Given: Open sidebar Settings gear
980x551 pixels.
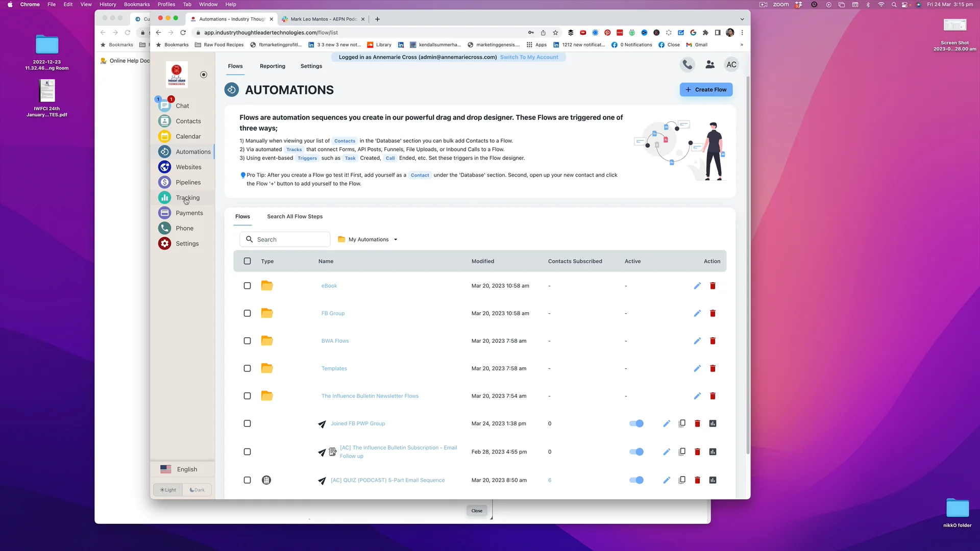Looking at the screenshot, I should (164, 243).
